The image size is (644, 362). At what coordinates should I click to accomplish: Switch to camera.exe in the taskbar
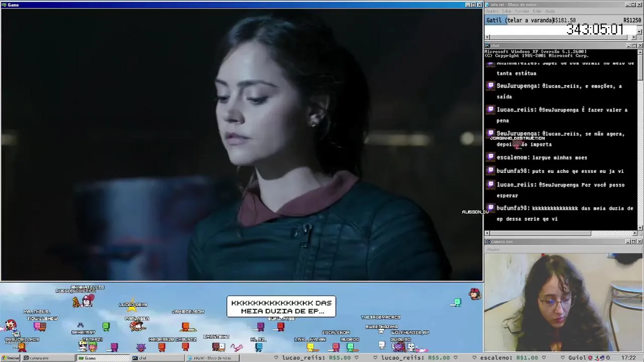pyautogui.click(x=48, y=358)
